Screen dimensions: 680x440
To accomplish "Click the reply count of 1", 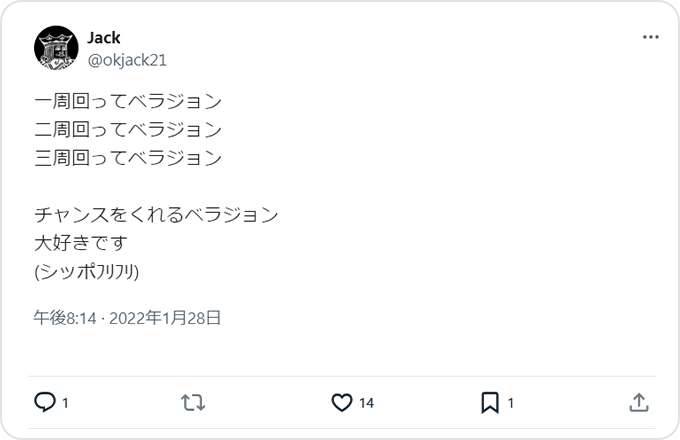I will point(66,403).
